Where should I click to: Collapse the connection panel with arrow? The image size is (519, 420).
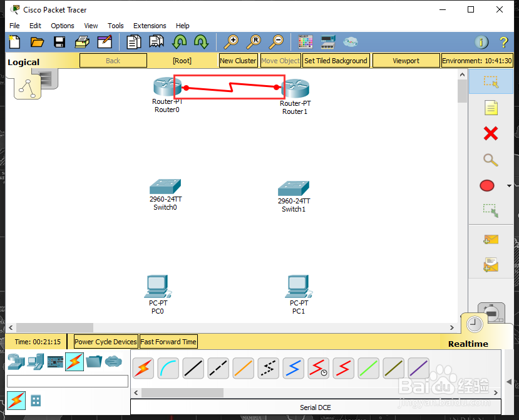509,382
